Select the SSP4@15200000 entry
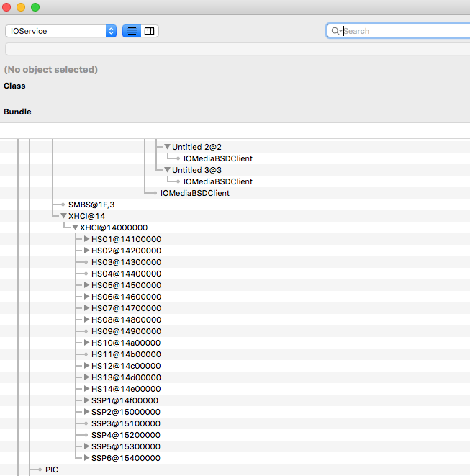 126,436
